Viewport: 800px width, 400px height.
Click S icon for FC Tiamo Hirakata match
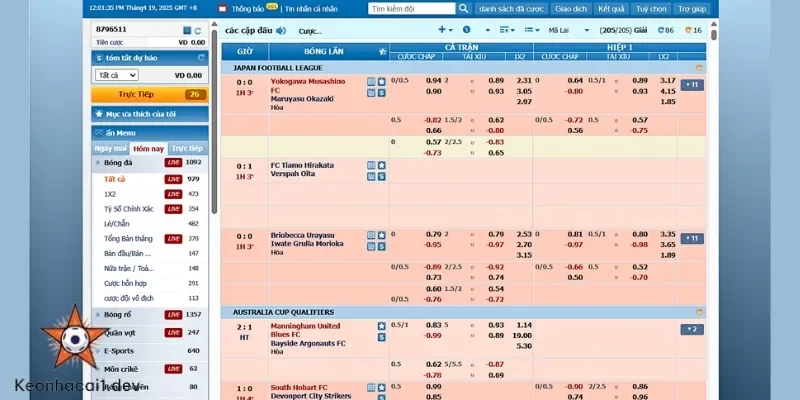tap(382, 177)
